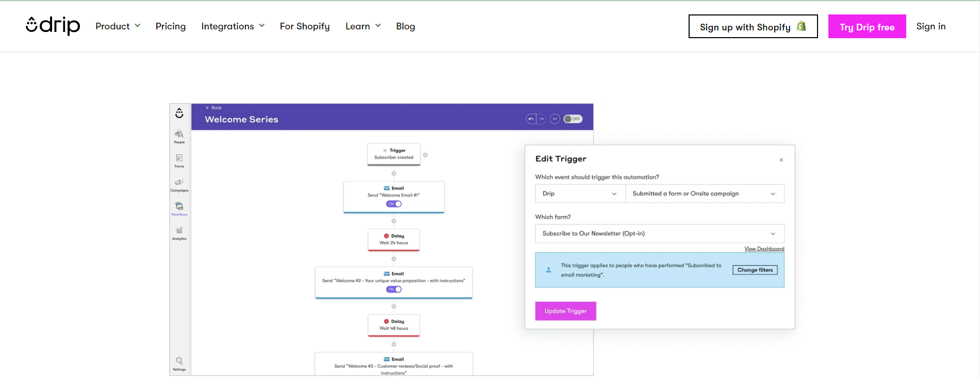Open the Settings gear in sidebar

click(x=179, y=363)
